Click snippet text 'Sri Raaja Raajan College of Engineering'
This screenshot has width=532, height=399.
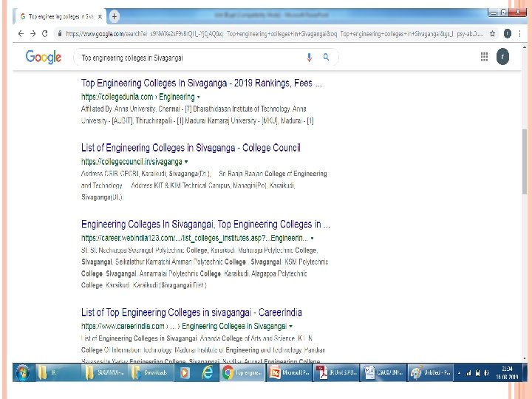click(x=273, y=174)
